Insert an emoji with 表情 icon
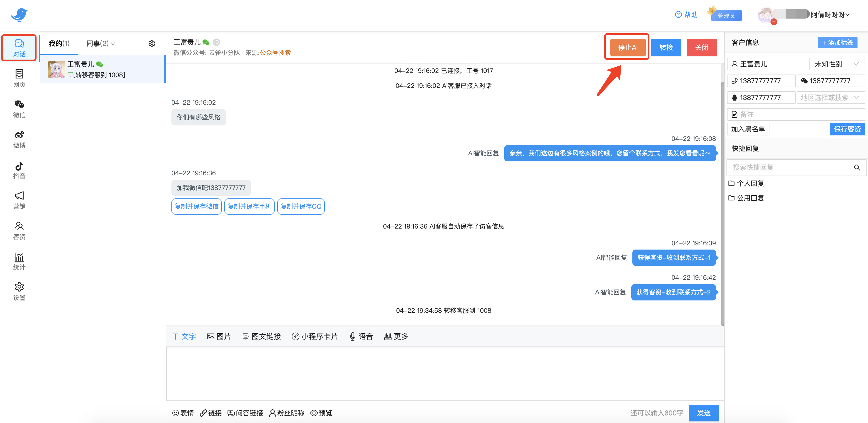The image size is (868, 423). point(183,413)
